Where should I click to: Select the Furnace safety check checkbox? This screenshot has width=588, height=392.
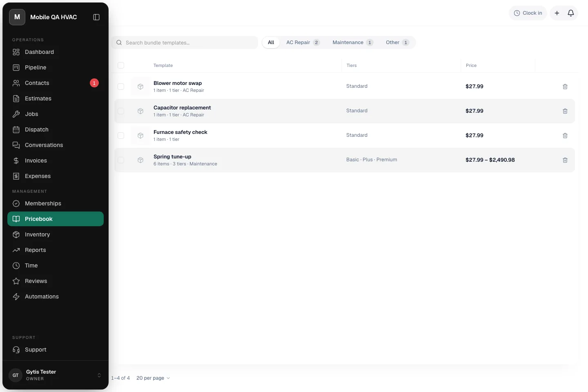[x=121, y=136]
